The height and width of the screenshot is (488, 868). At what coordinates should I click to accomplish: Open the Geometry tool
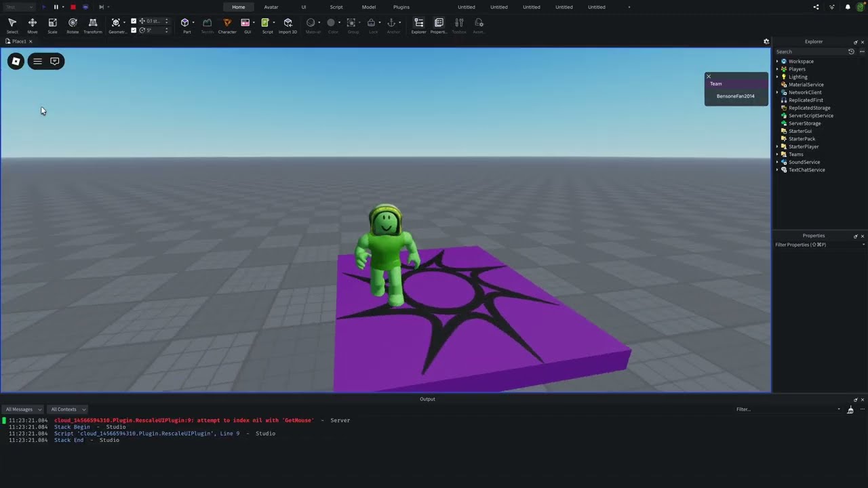tap(116, 26)
